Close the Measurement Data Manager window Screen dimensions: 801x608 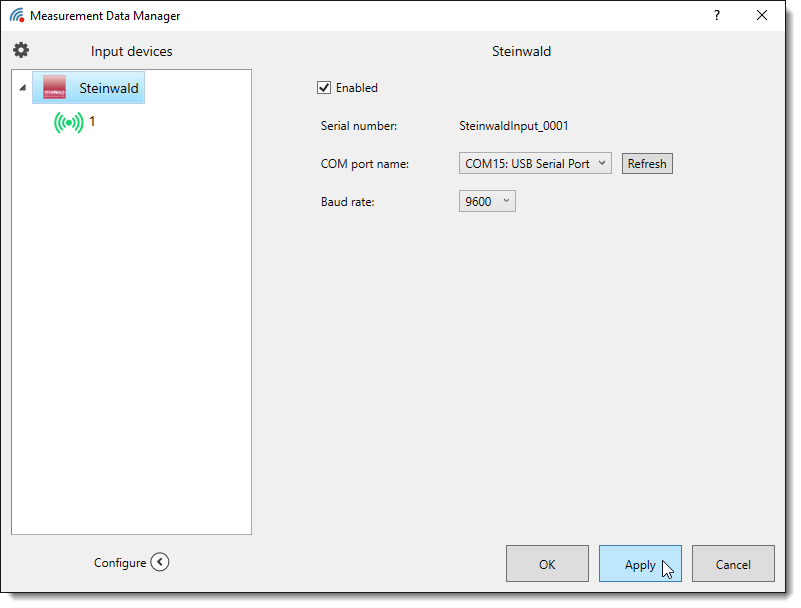click(x=762, y=16)
